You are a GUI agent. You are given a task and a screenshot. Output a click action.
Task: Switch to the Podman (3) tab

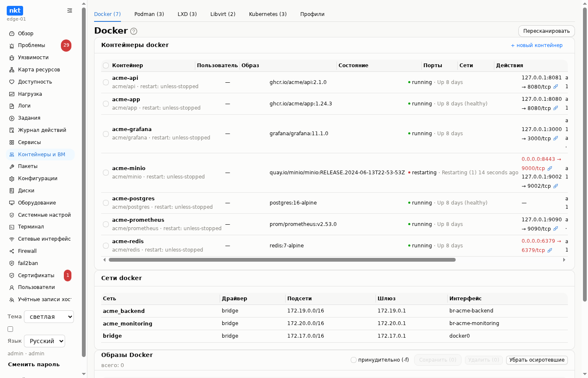[149, 14]
